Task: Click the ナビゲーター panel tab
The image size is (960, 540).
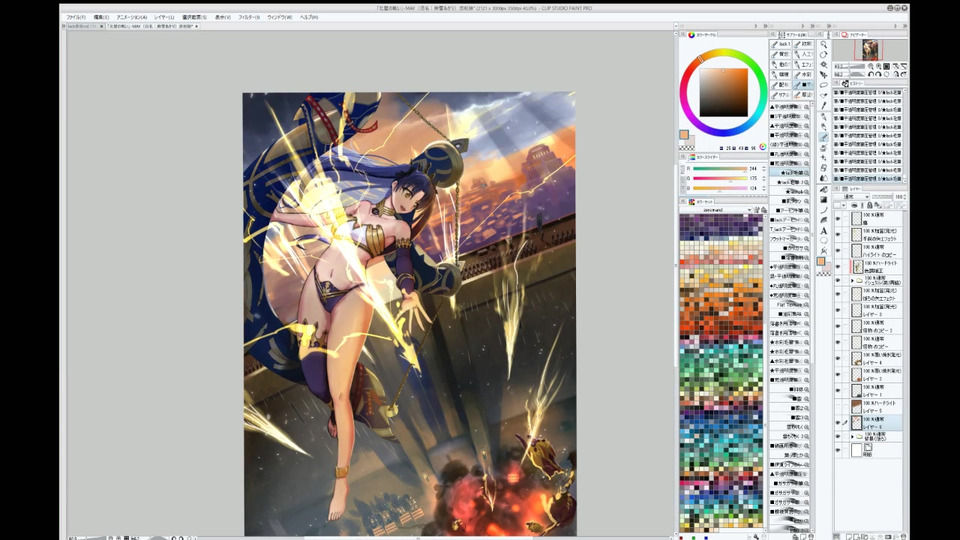Action: [853, 35]
